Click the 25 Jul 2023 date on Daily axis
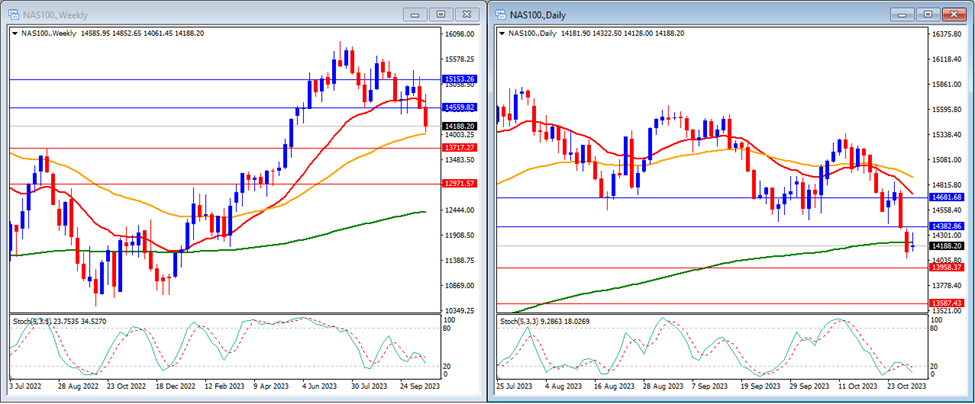This screenshot has width=975, height=404. 516,385
